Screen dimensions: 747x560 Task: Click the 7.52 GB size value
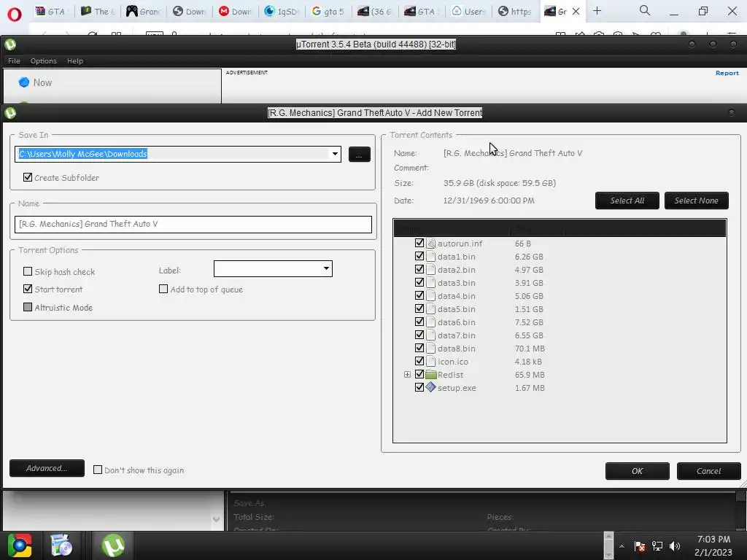pos(529,322)
